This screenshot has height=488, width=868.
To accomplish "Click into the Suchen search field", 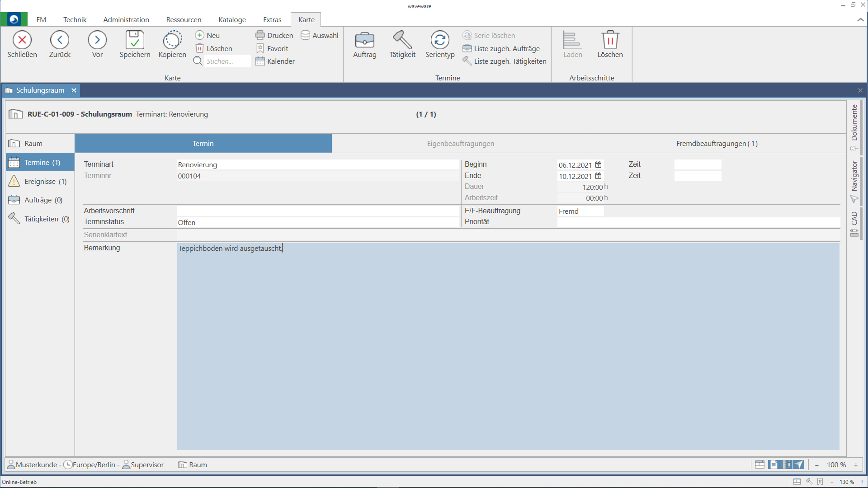I will (x=227, y=61).
